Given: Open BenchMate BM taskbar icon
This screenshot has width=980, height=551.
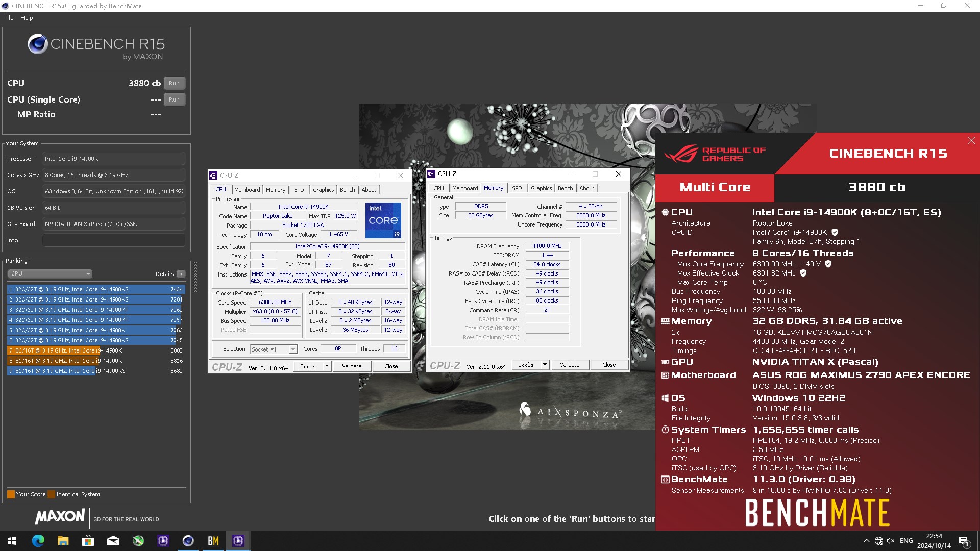Looking at the screenshot, I should tap(213, 541).
